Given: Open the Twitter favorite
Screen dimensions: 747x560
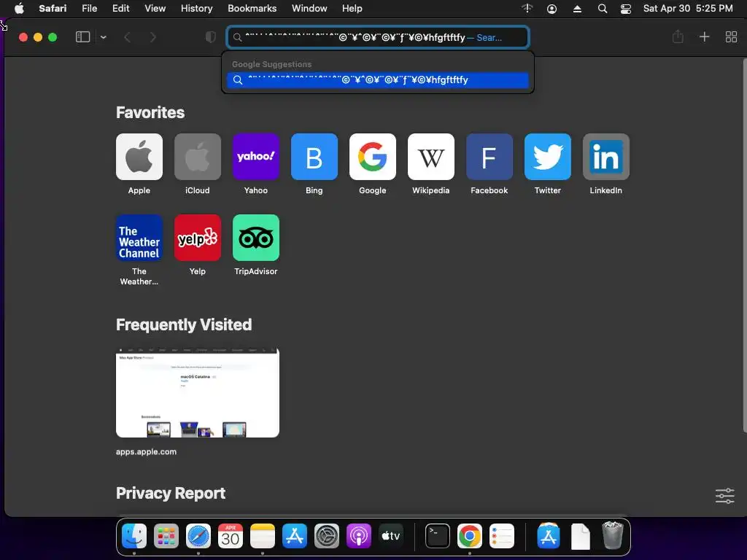Looking at the screenshot, I should (x=548, y=157).
